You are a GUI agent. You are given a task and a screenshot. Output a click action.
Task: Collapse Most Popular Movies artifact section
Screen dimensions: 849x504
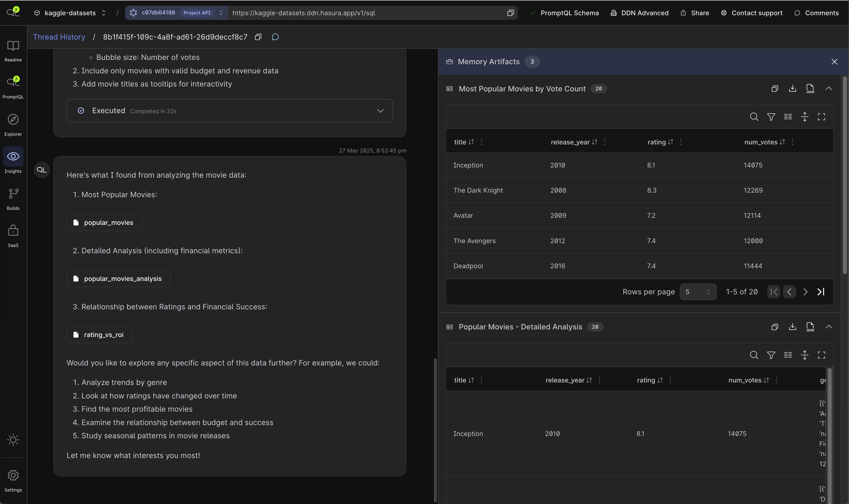click(x=829, y=89)
